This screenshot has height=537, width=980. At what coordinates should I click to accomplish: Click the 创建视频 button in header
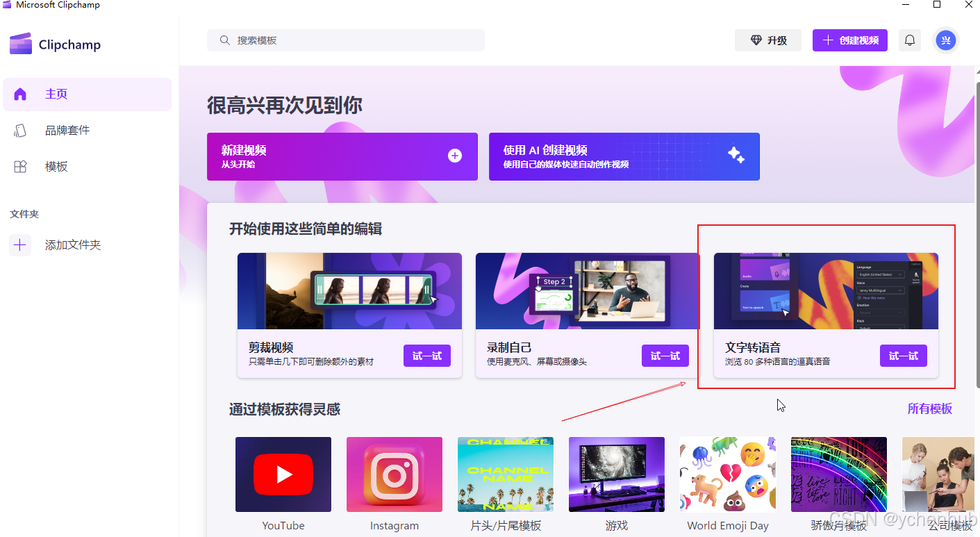850,40
